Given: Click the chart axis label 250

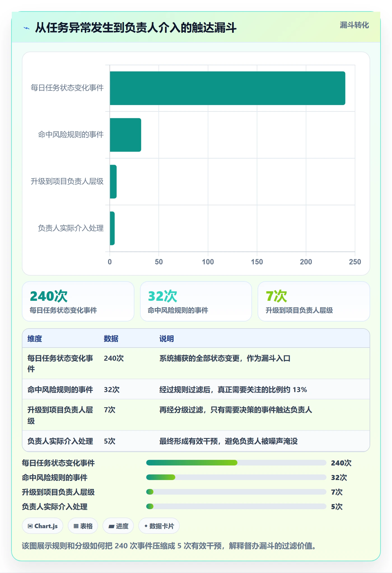Looking at the screenshot, I should pyautogui.click(x=355, y=262).
